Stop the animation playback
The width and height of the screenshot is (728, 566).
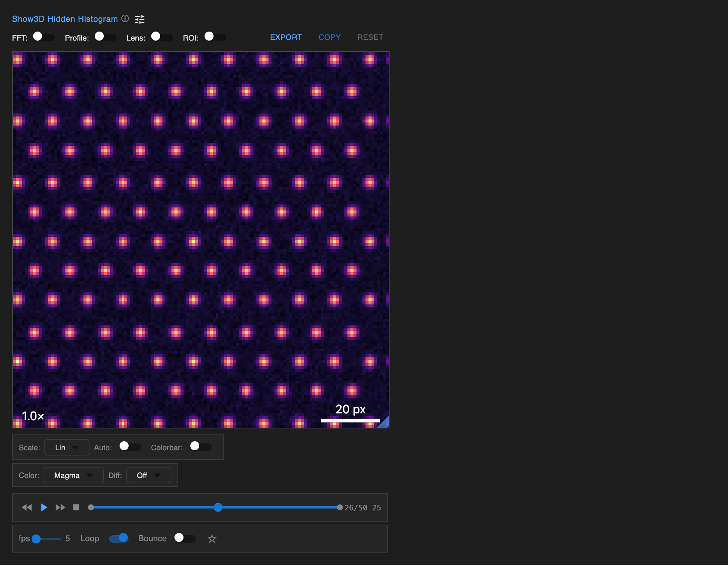coord(76,507)
